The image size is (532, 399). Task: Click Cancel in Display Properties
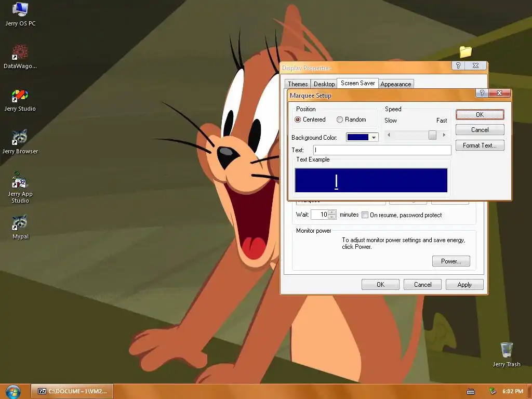(x=422, y=285)
